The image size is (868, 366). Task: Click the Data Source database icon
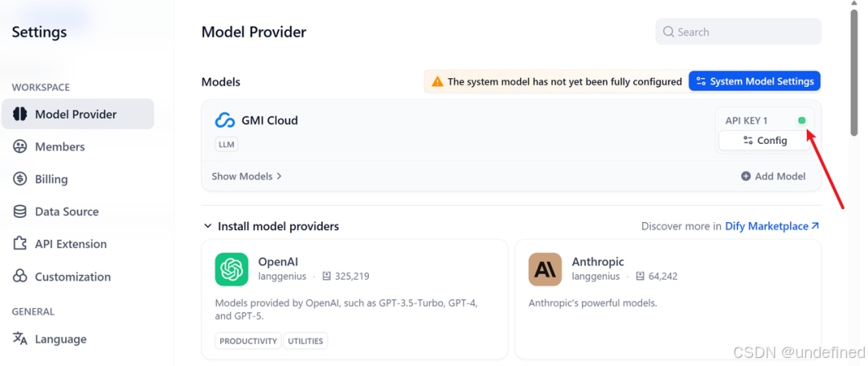[20, 212]
